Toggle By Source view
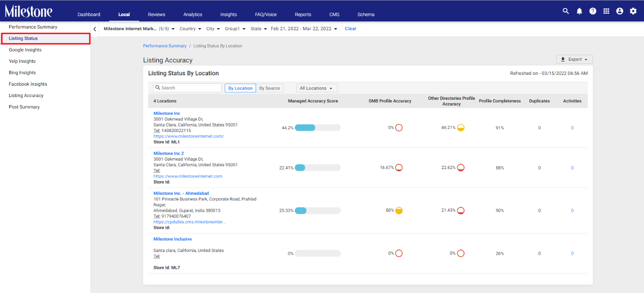The height and width of the screenshot is (293, 644). [x=270, y=88]
